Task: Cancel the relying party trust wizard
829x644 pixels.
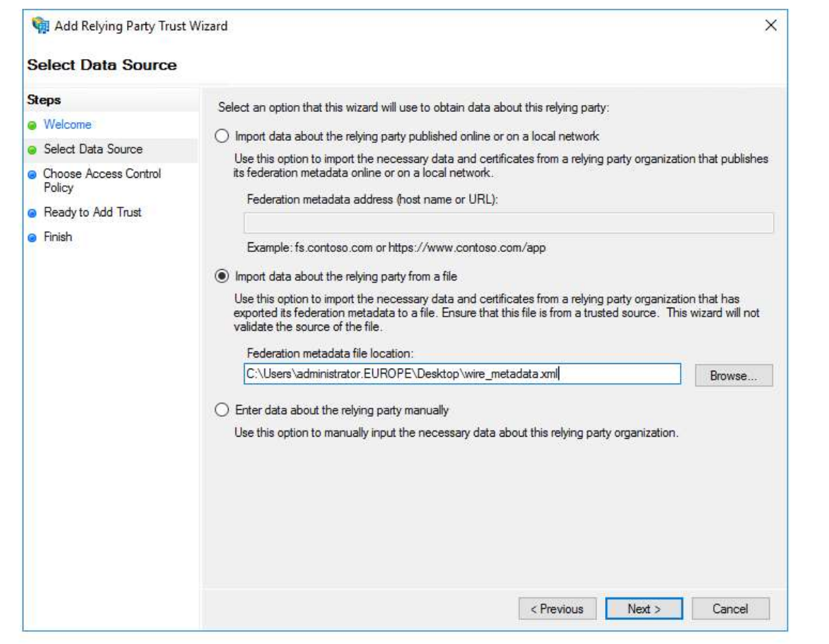Action: click(730, 609)
